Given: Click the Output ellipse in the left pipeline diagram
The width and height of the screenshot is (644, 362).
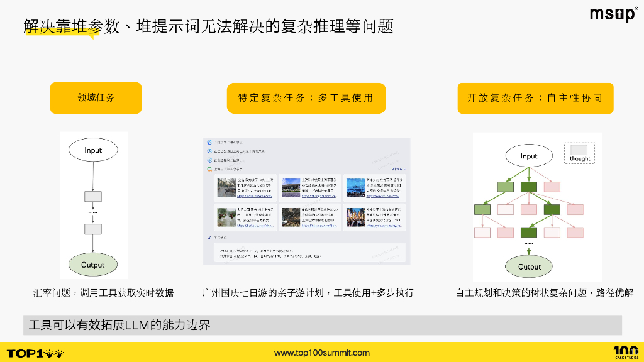Looking at the screenshot, I should pyautogui.click(x=92, y=265).
